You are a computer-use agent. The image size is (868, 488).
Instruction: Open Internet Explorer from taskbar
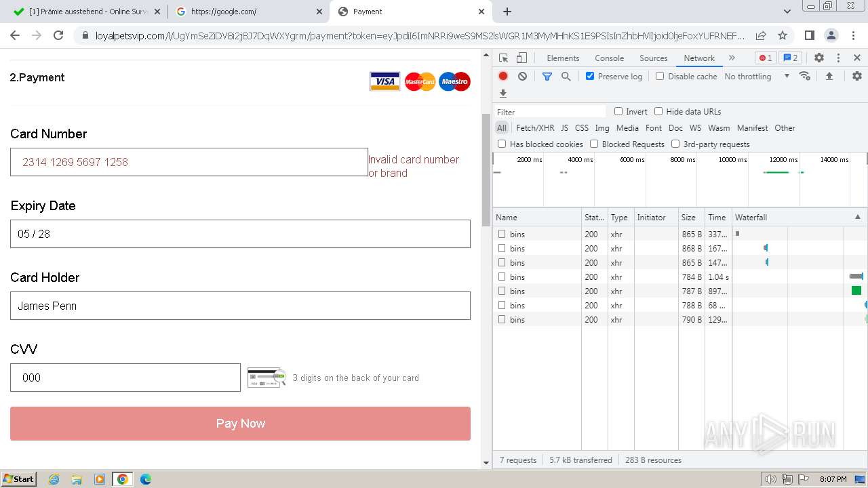54,479
